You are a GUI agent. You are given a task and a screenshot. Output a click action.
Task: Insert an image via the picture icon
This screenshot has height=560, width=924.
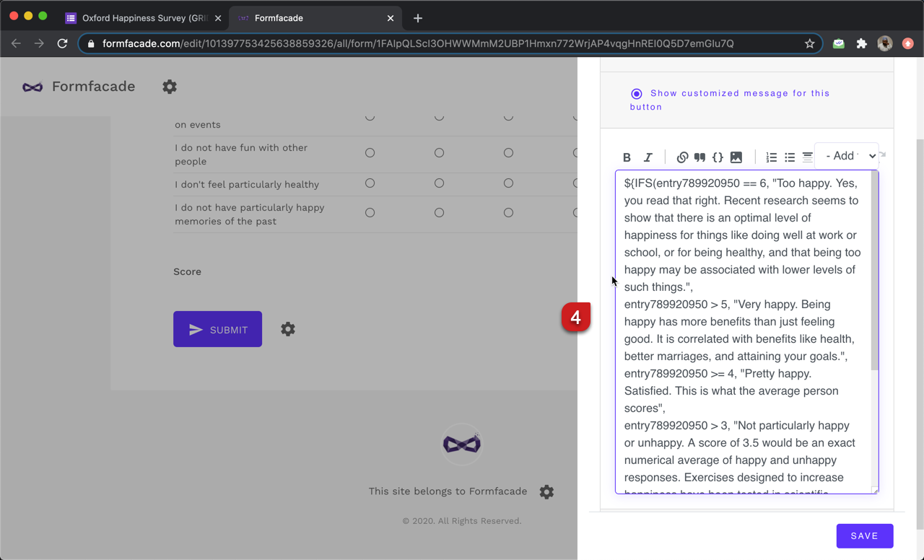coord(736,157)
